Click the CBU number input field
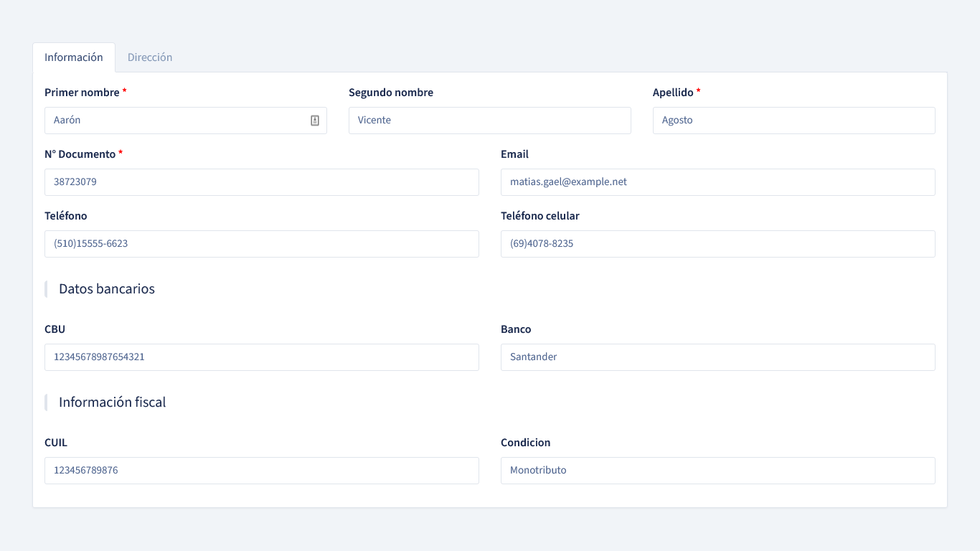Screen dimensions: 980x551 point(261,357)
